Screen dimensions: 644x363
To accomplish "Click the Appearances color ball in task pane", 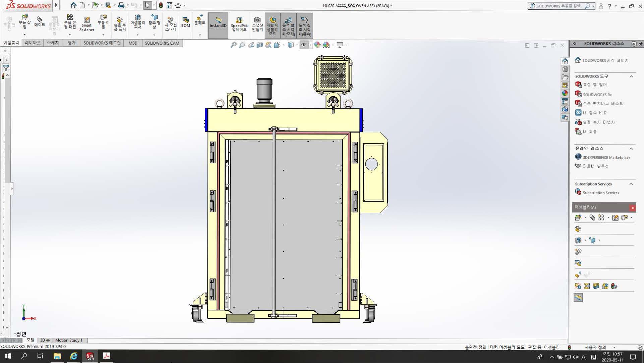I will (x=565, y=93).
